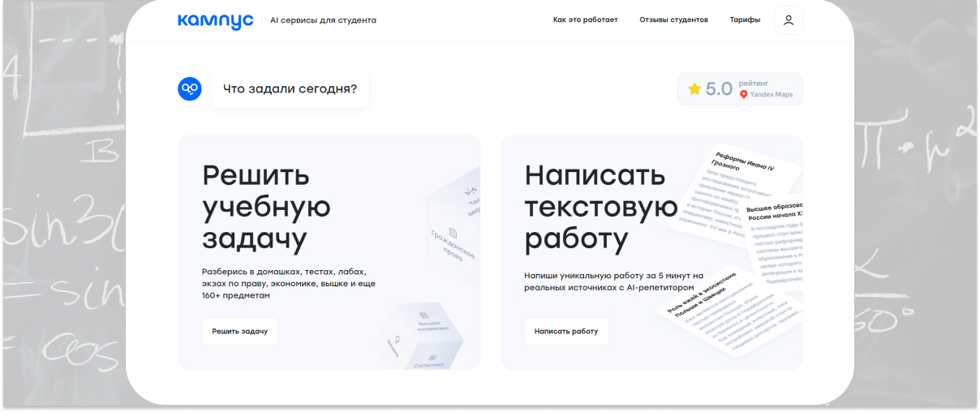Screen dimensions: 980x412
Task: Open 'Как это работает' menu item
Action: point(585,20)
